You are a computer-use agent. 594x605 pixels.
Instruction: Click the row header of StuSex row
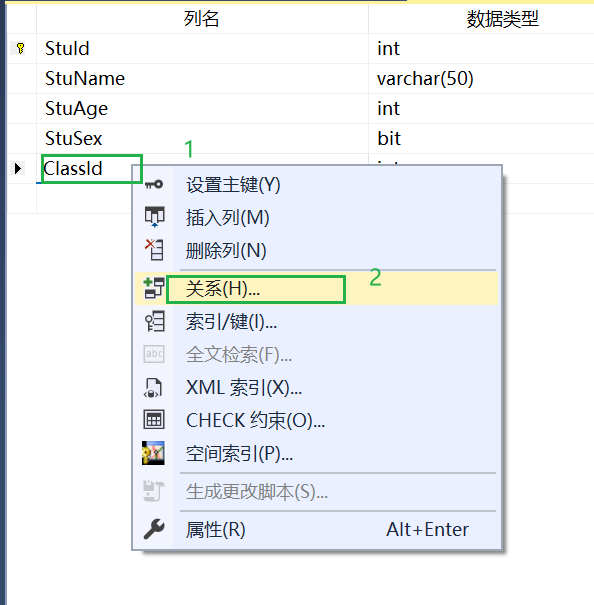(22, 139)
